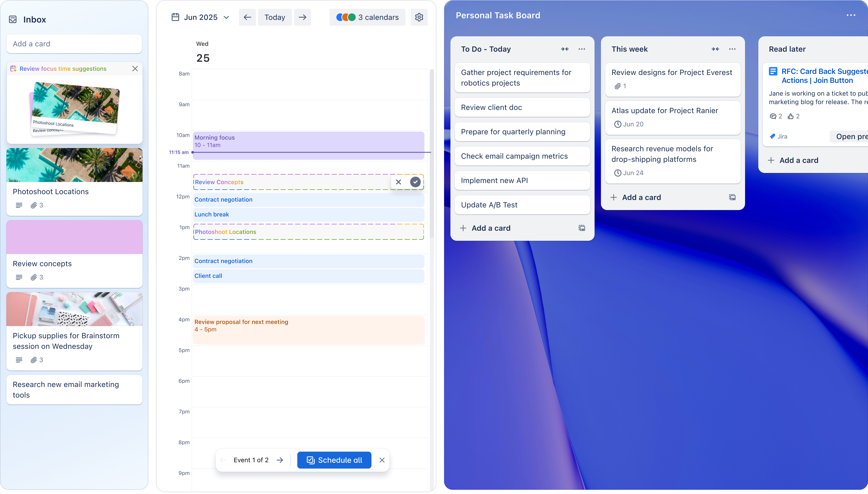Open Check email campaign metrics card

click(522, 156)
